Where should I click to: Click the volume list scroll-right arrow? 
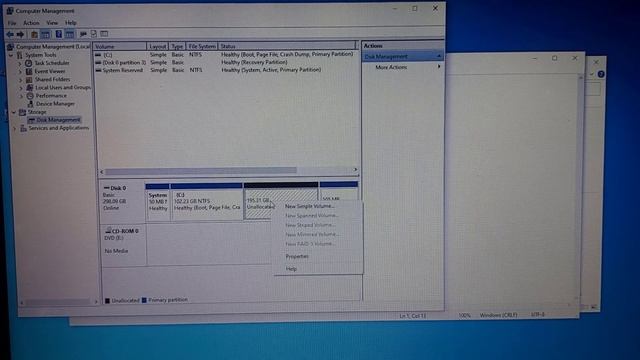pyautogui.click(x=355, y=170)
